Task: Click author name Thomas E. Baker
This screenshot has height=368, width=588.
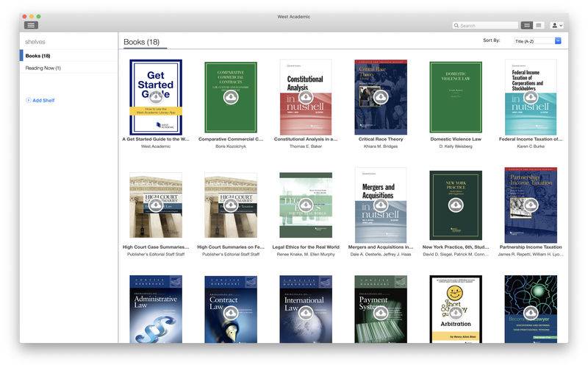Action: pyautogui.click(x=306, y=146)
